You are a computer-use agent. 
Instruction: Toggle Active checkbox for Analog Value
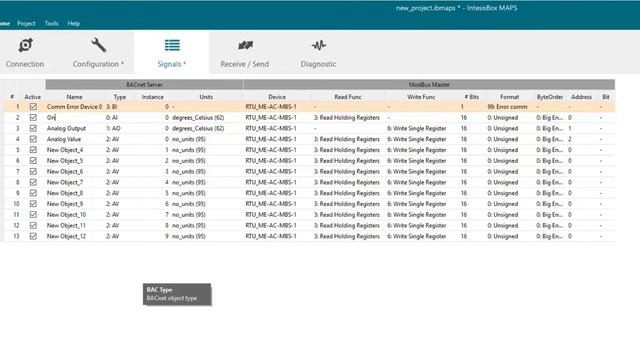(33, 139)
